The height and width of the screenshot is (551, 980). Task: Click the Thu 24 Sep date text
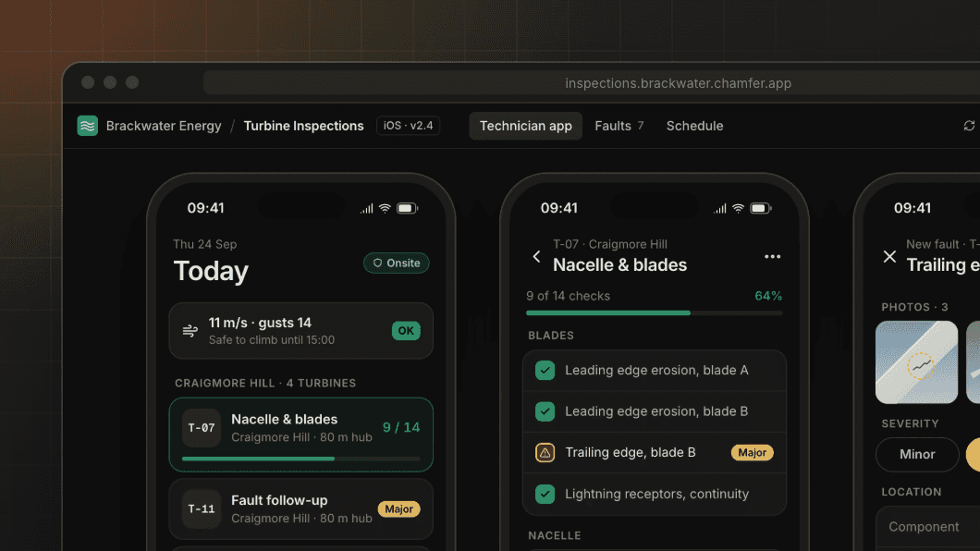coord(205,244)
